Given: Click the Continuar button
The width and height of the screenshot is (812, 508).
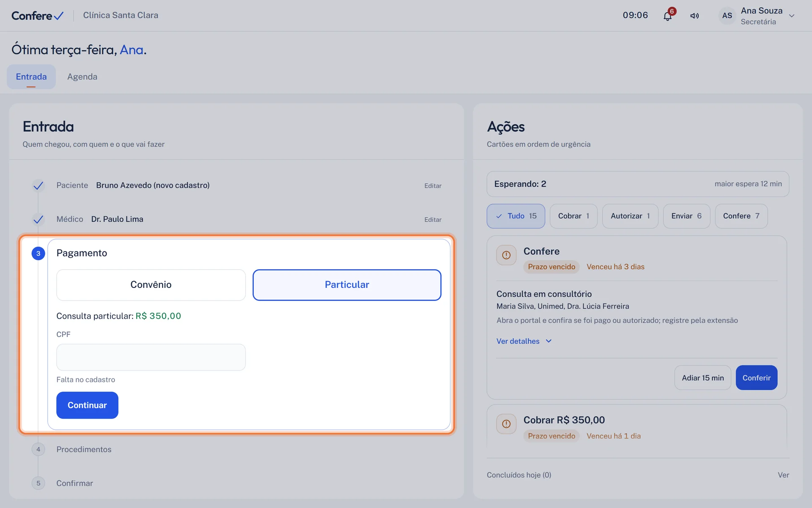Looking at the screenshot, I should coord(87,405).
